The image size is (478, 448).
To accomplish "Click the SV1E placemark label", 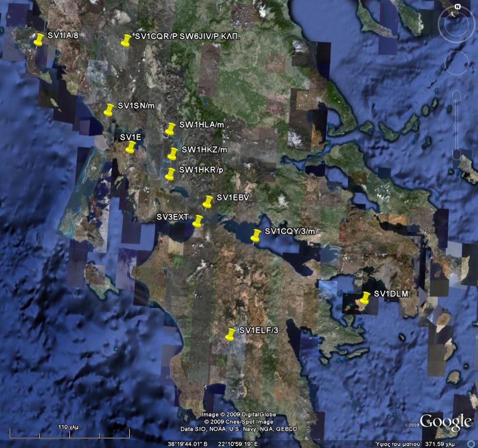I will click(x=131, y=137).
